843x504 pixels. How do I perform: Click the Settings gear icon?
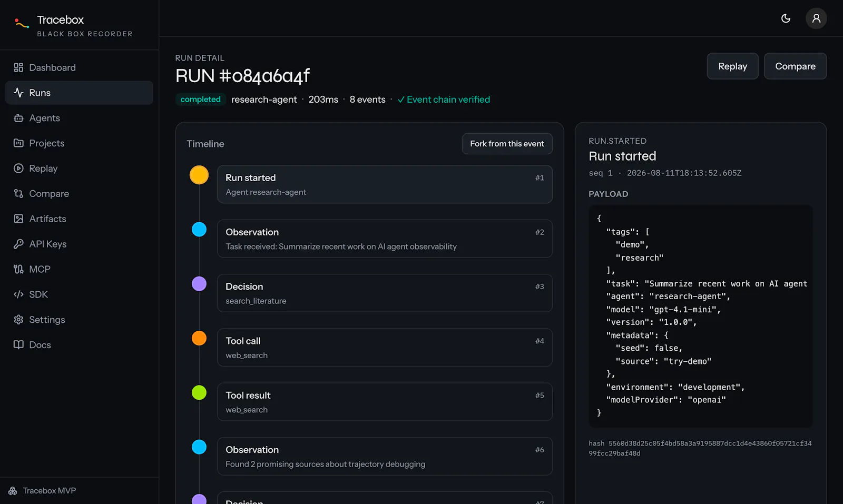[18, 320]
